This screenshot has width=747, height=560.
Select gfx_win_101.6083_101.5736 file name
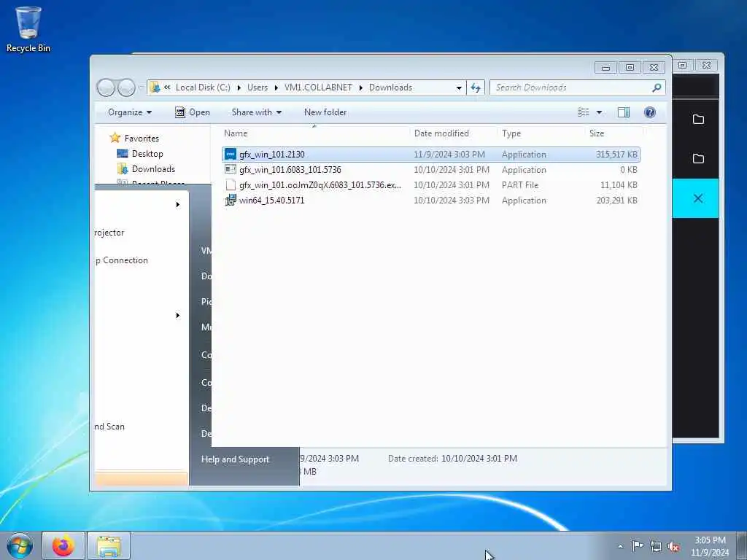click(290, 169)
